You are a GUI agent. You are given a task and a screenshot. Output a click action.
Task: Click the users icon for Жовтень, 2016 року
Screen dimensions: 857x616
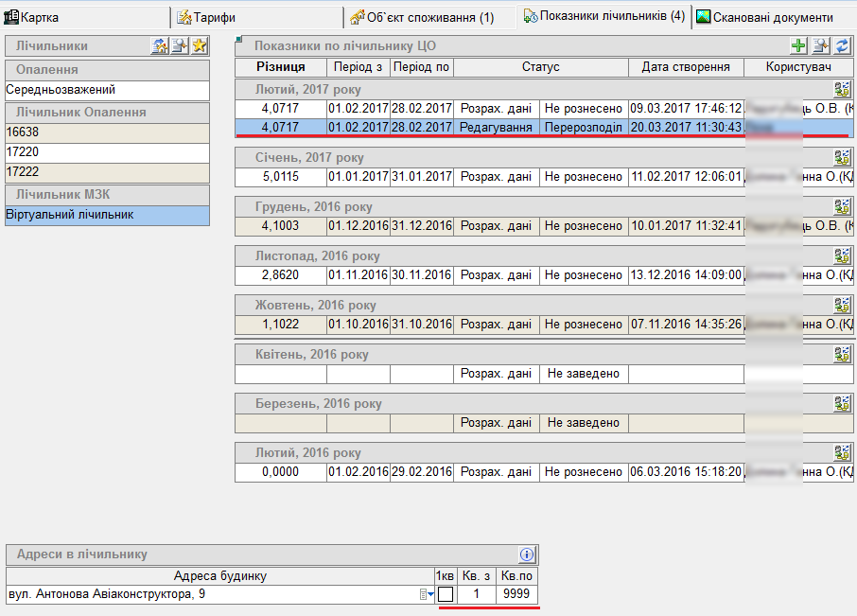pyautogui.click(x=842, y=305)
